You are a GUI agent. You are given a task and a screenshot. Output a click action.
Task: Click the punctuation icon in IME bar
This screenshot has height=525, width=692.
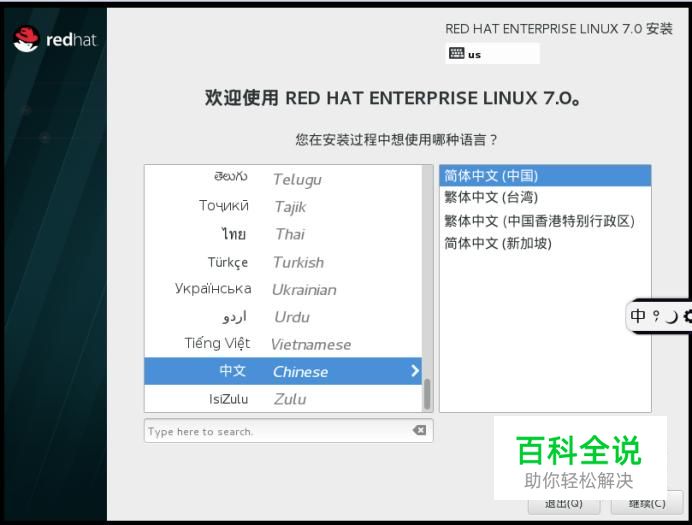[x=656, y=316]
